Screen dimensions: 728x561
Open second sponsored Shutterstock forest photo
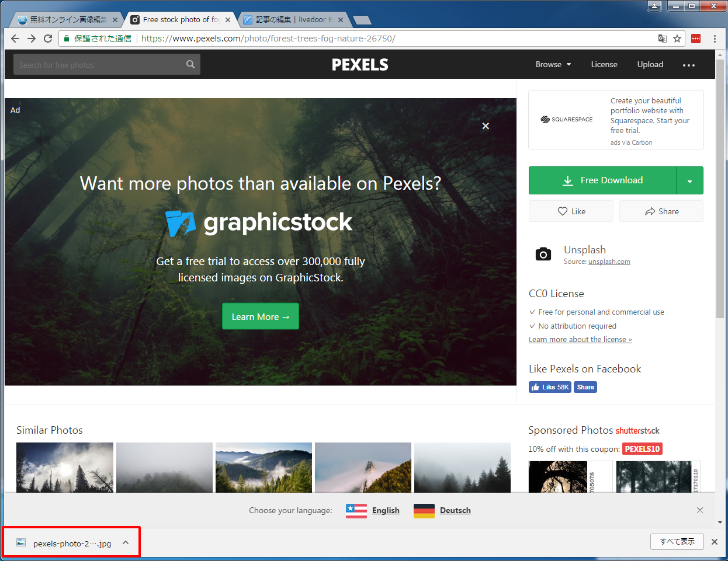(x=658, y=476)
